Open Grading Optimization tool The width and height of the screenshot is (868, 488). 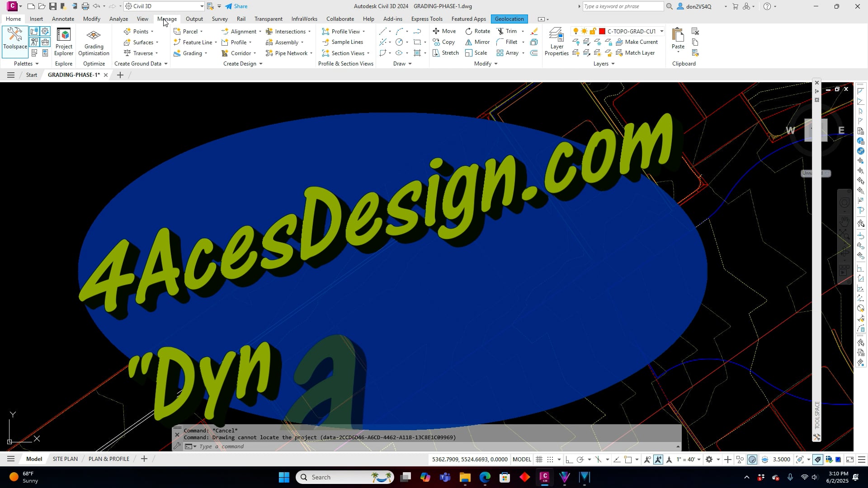(x=94, y=42)
